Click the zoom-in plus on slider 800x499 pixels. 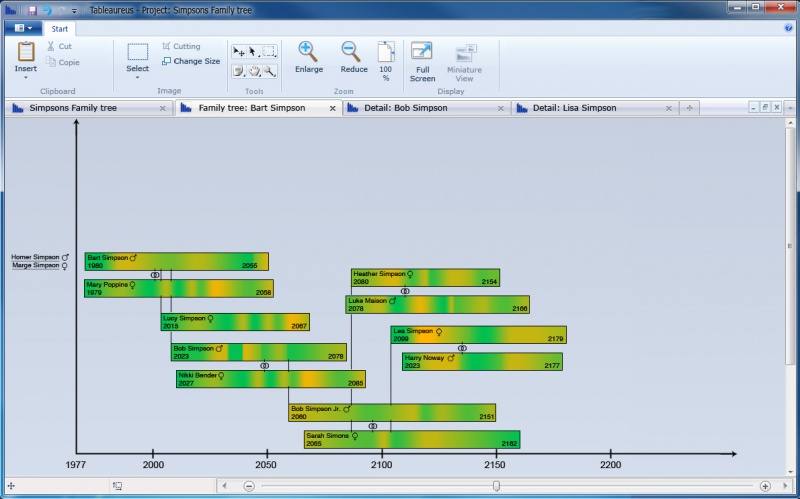[x=765, y=486]
